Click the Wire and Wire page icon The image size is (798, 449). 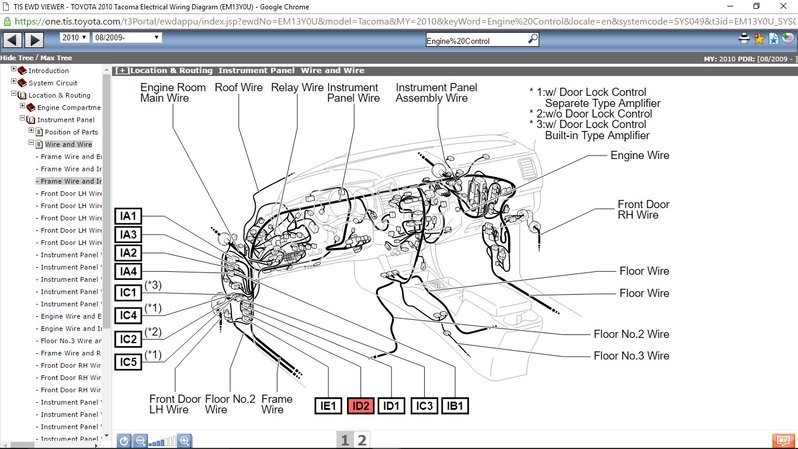tap(39, 144)
